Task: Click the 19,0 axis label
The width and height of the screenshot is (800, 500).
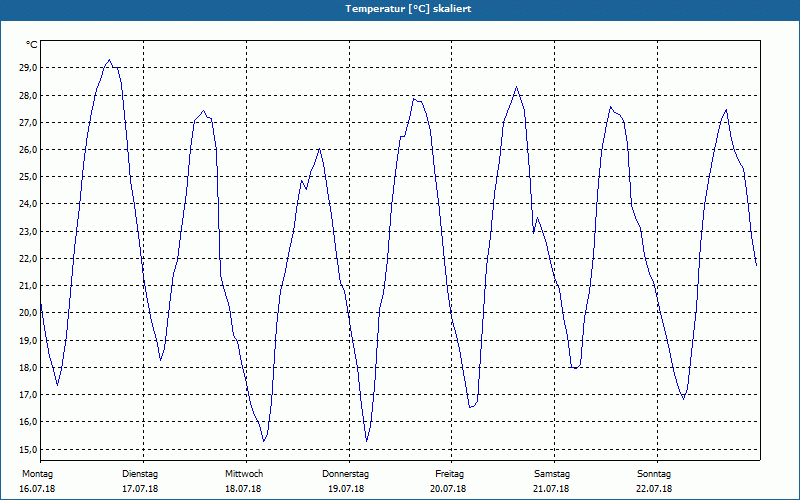Action: click(27, 340)
